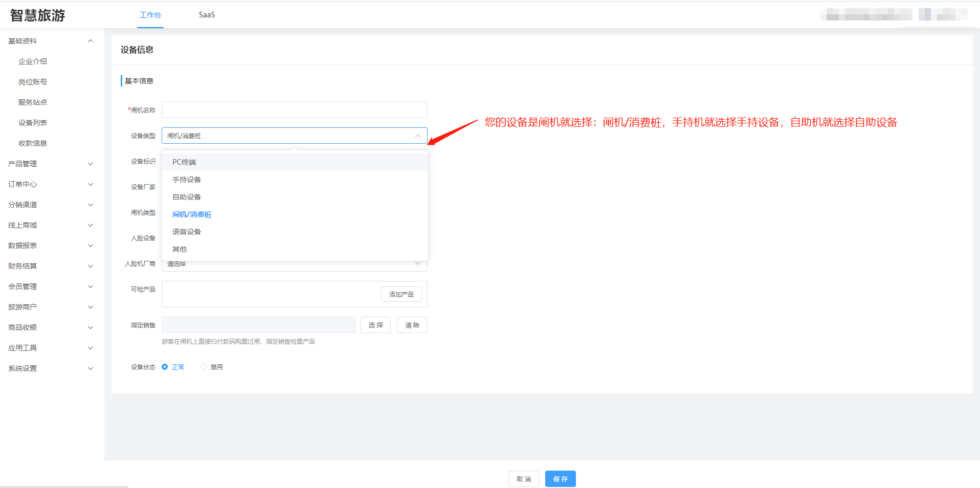This screenshot has height=488, width=980.
Task: Select the 正常 device status radio
Action: [x=165, y=367]
